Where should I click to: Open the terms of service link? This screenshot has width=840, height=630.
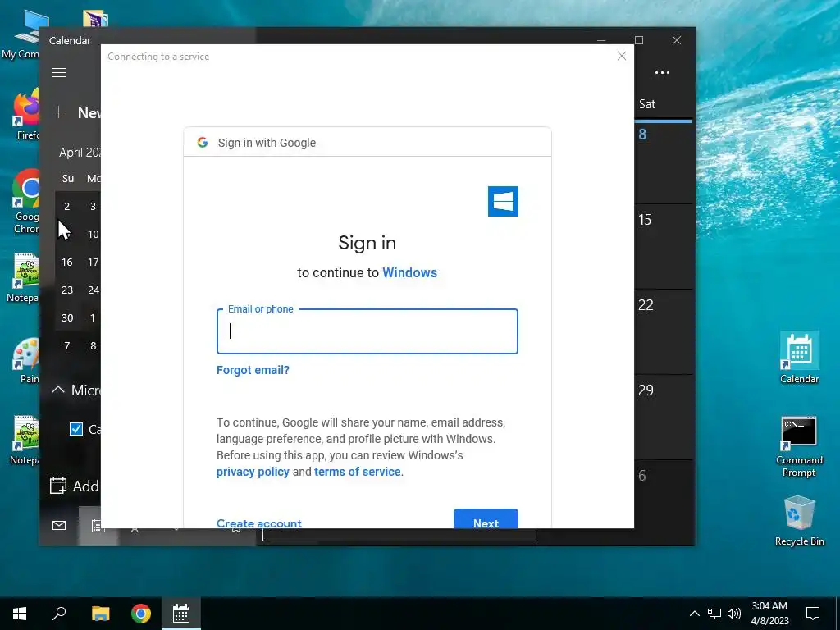358,472
